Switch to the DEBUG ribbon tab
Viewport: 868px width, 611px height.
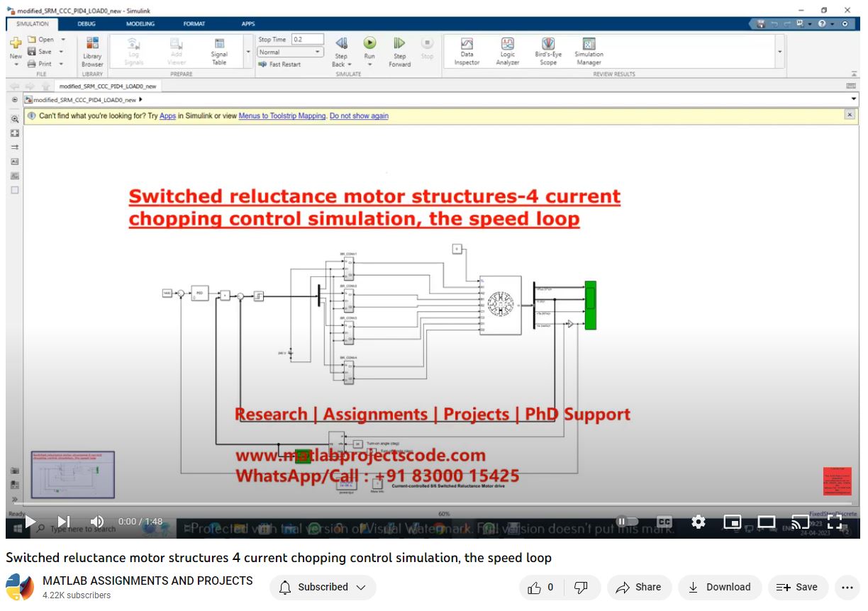87,23
